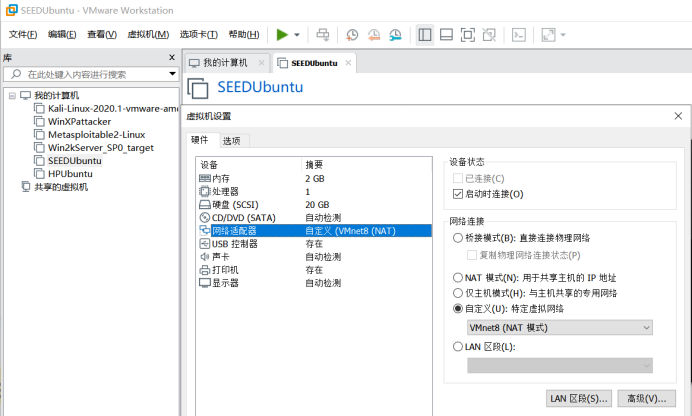Collapse the 我的计算机 tree node
The image size is (692, 416).
coord(12,95)
